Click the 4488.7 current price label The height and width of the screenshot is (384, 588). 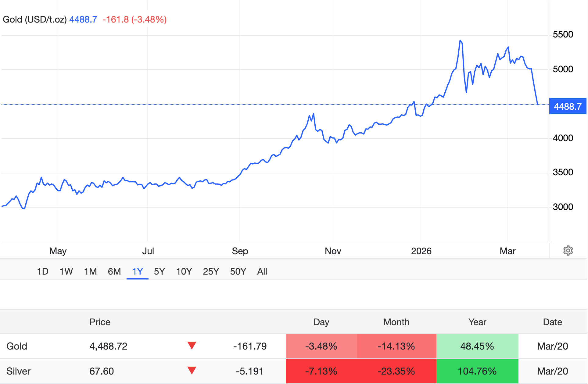point(567,106)
